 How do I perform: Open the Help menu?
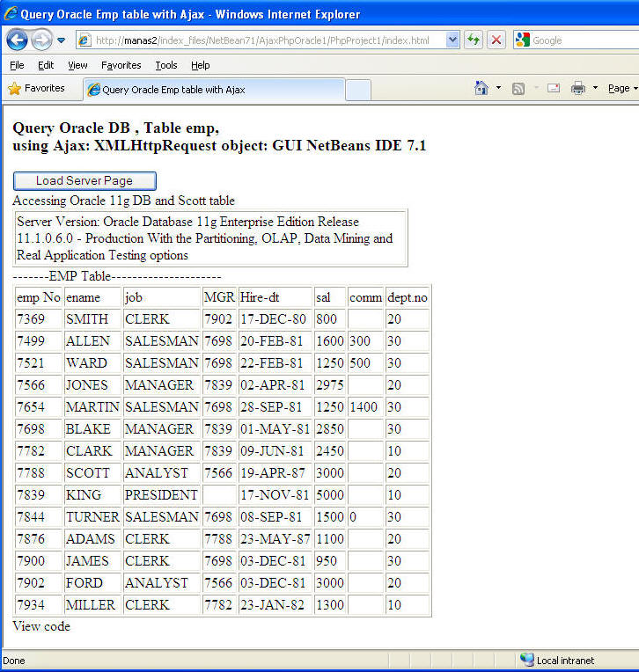point(201,65)
